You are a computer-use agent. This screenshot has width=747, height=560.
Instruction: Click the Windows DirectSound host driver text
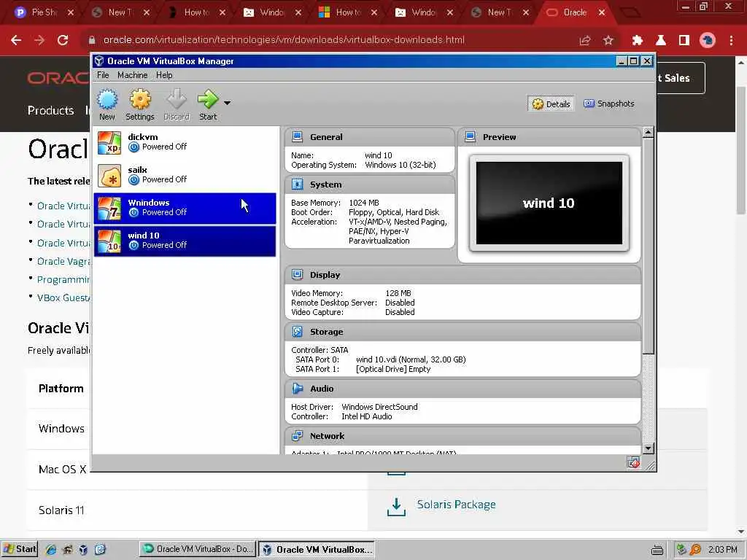[x=379, y=407]
